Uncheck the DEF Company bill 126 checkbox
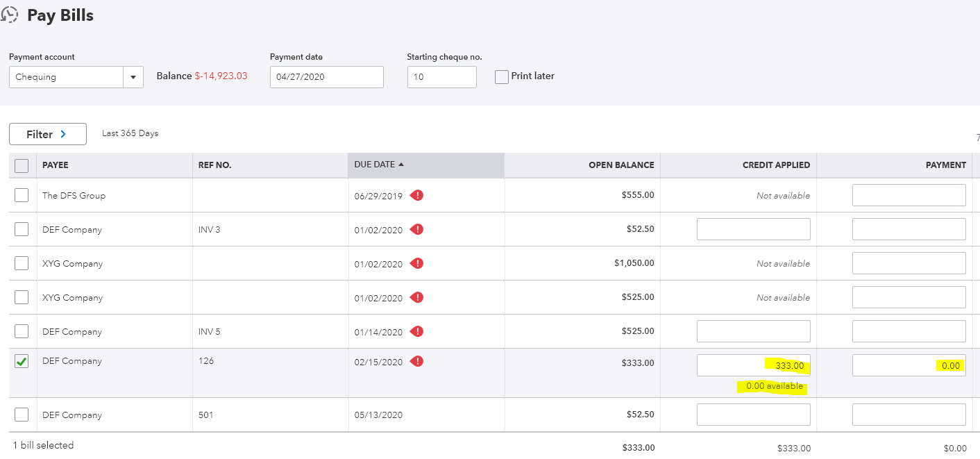The image size is (980, 459). click(x=22, y=361)
